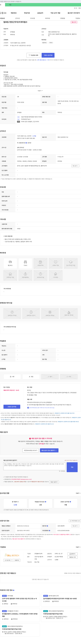This screenshot has height=644, width=81.
Task: Download the 자사이력서양식 attachment file
Action: [41, 408]
